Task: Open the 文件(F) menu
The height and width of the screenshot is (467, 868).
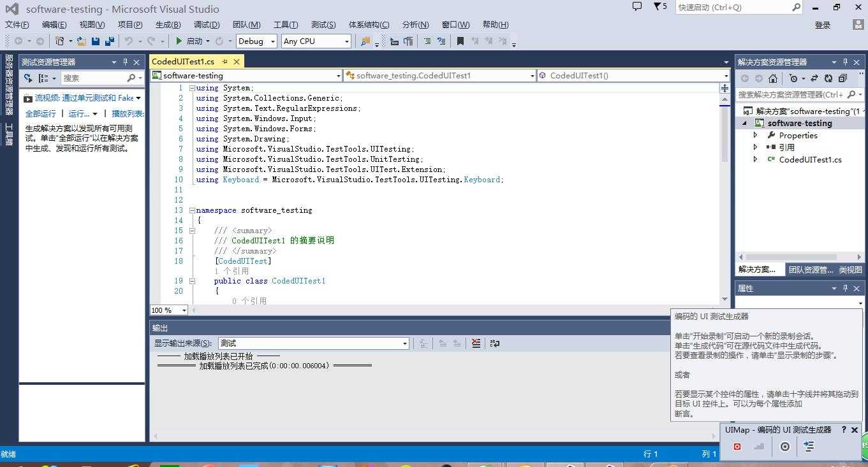Action: [x=17, y=25]
